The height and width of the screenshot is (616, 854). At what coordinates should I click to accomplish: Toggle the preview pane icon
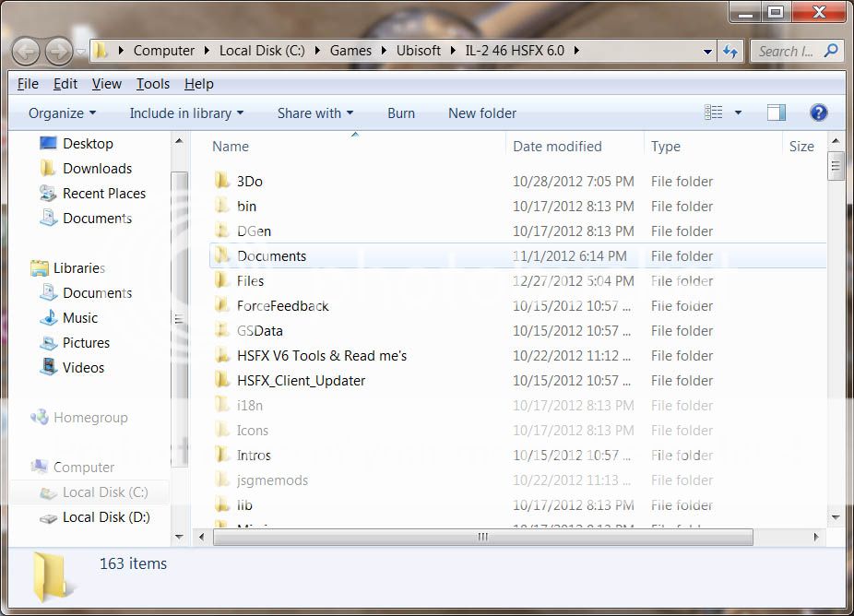coord(777,113)
